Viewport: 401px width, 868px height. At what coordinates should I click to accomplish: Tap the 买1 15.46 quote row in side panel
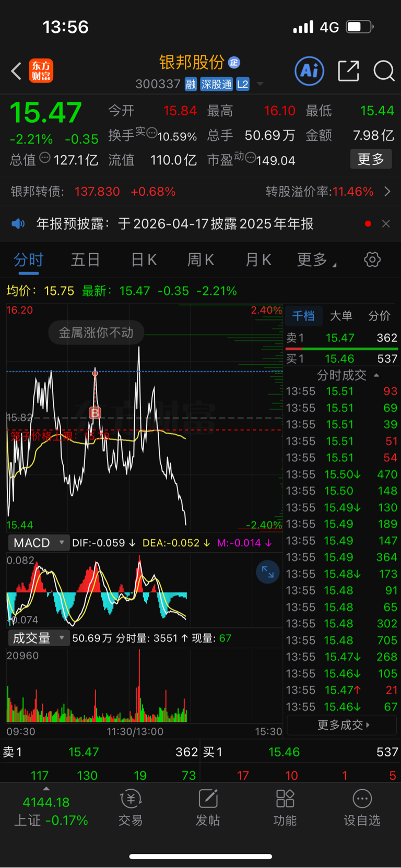coord(342,359)
